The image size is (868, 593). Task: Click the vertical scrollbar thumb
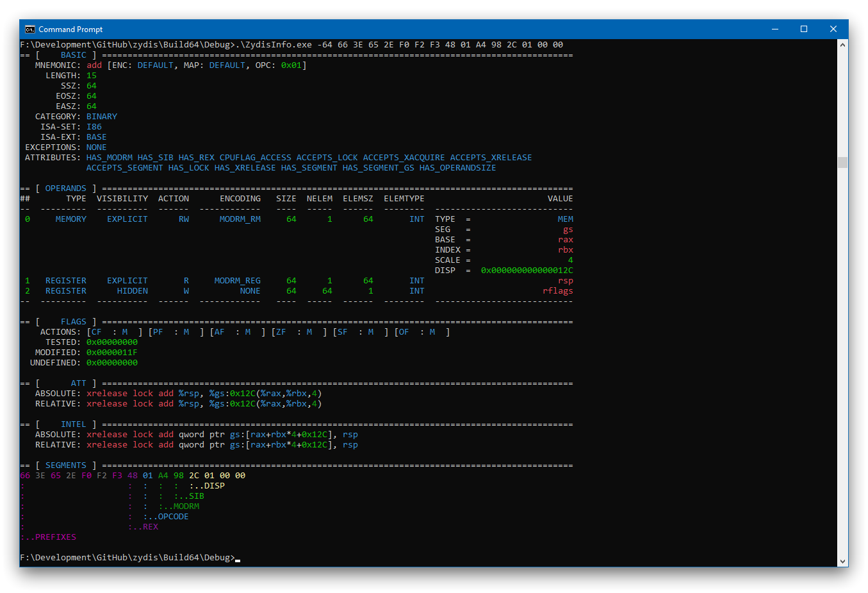pos(842,162)
